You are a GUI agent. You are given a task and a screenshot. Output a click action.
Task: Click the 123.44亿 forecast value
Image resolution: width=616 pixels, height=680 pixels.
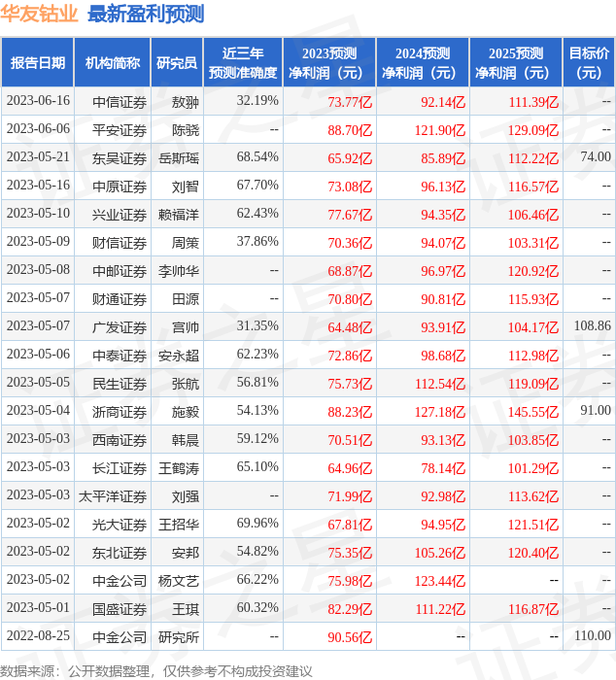(440, 582)
